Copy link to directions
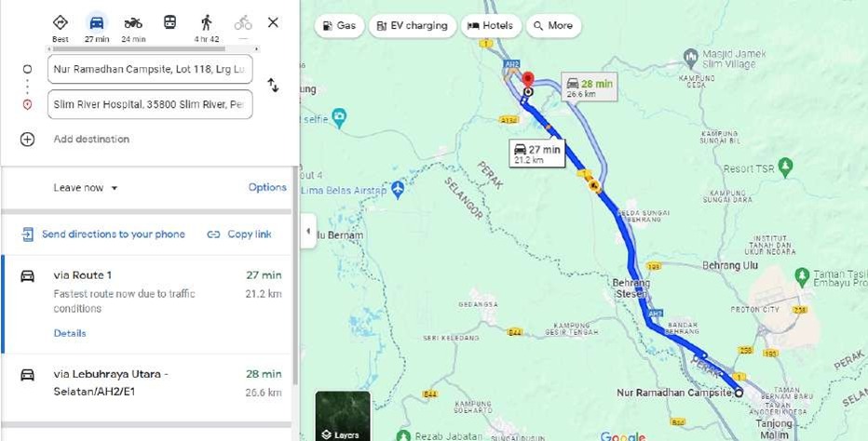868x441 pixels. tap(239, 234)
